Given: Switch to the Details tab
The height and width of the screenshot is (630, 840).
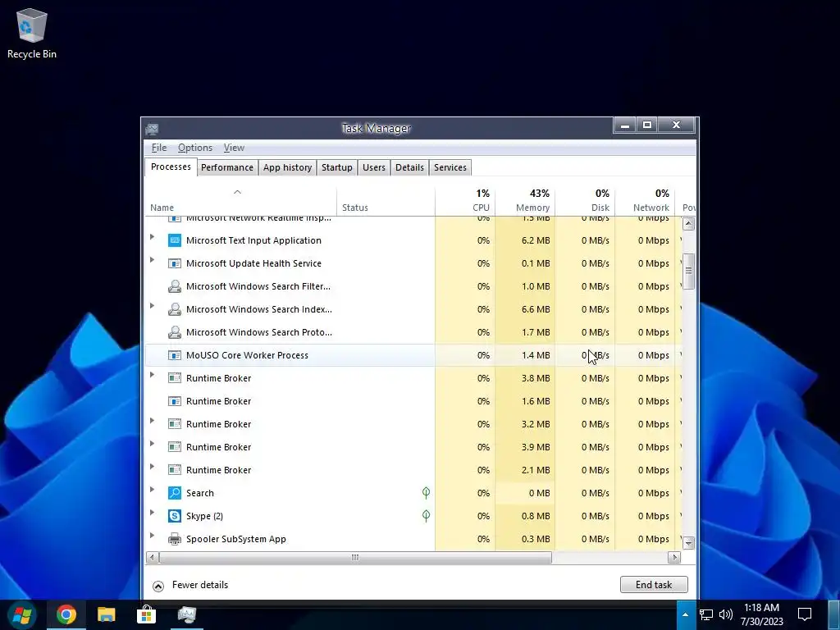Looking at the screenshot, I should click(x=409, y=167).
